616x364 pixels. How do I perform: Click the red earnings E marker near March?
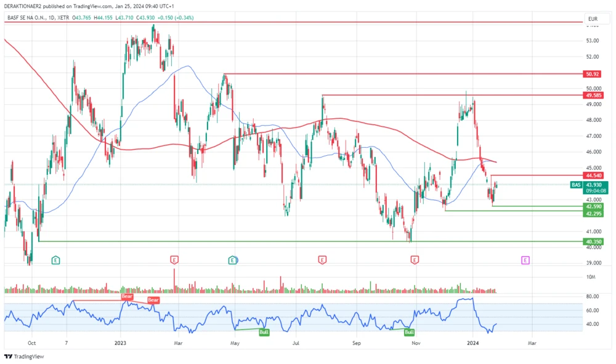point(174,261)
